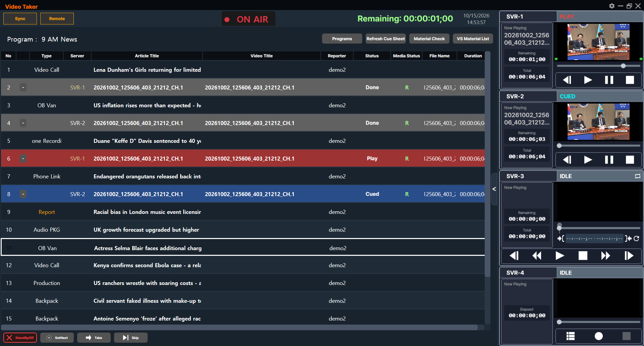Stop playback on SVR-1
Screen dimensions: 644x346
click(x=630, y=80)
